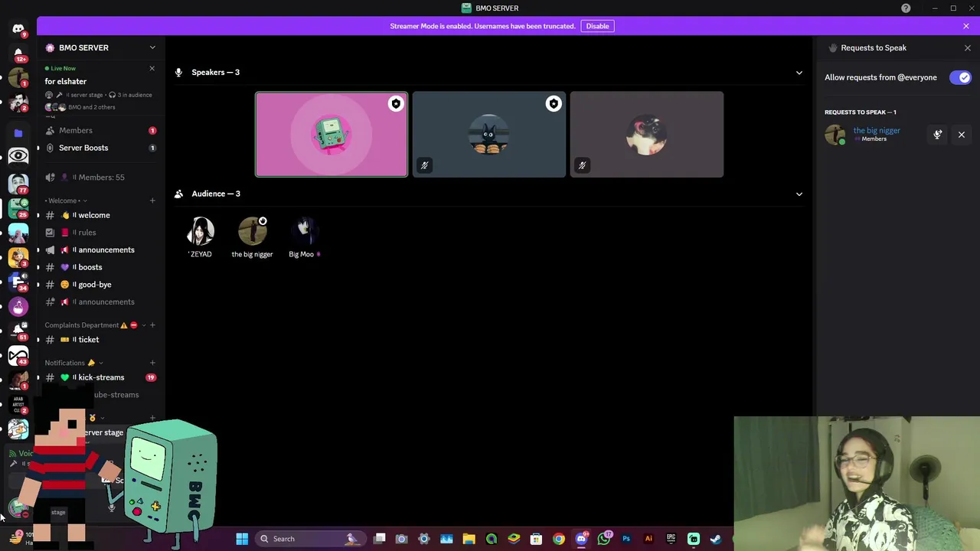Click the Help question mark icon
This screenshot has height=551, width=980.
(x=906, y=8)
